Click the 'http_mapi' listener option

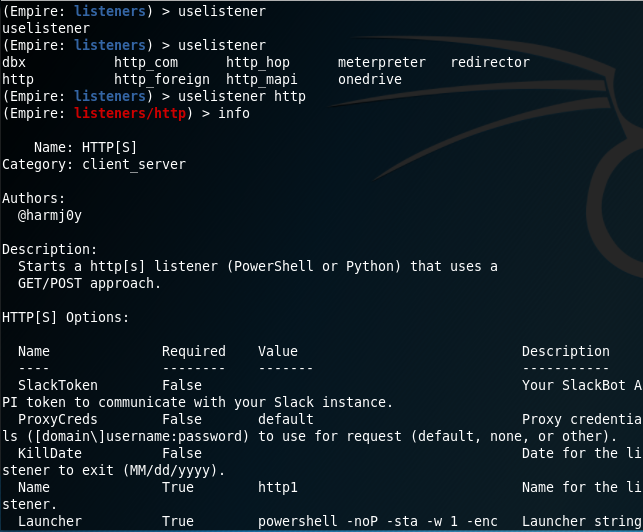pyautogui.click(x=262, y=79)
